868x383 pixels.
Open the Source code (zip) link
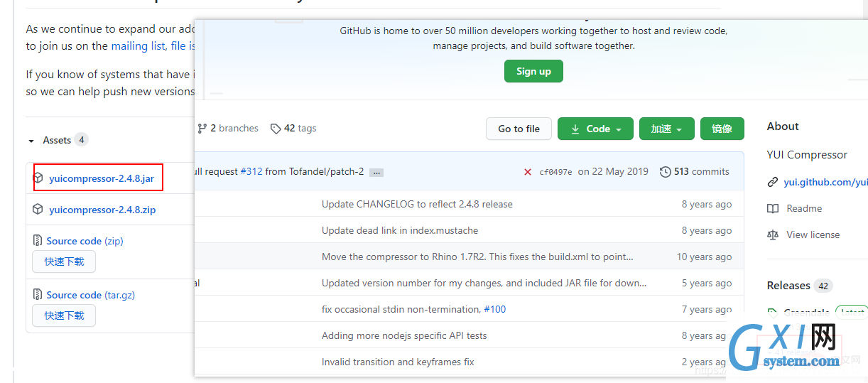(x=85, y=241)
